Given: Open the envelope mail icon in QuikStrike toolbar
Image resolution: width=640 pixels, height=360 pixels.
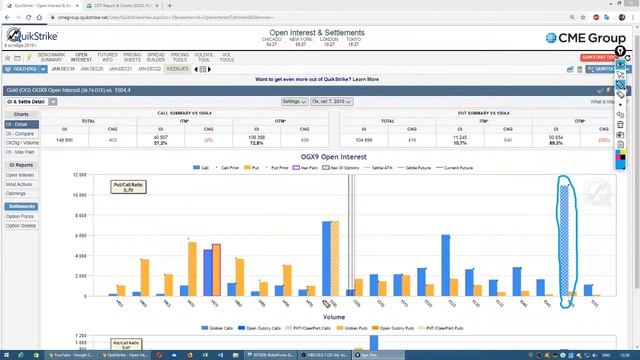Looking at the screenshot, I should [x=18, y=58].
